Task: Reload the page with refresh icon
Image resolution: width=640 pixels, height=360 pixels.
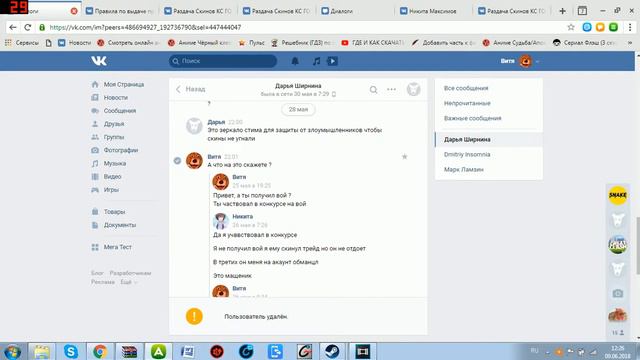Action: [28, 27]
